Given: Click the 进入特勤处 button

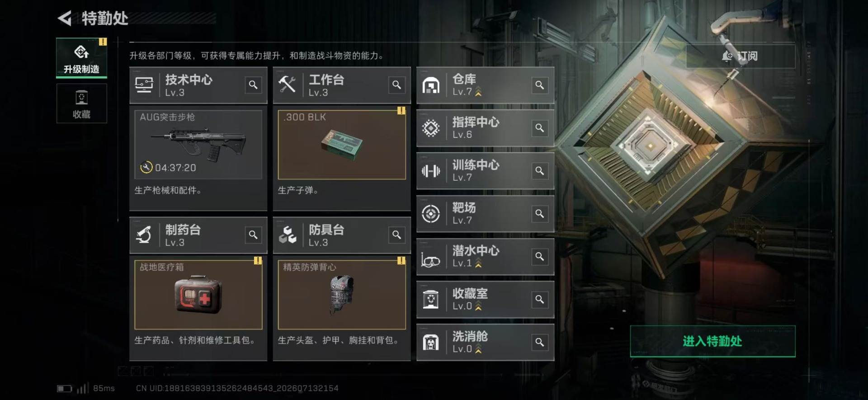Looking at the screenshot, I should (x=712, y=341).
